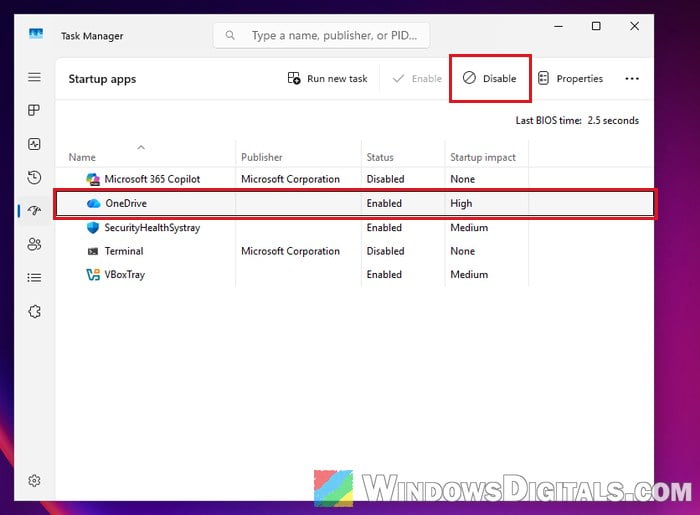Click Disabled status of Microsoft 365 Copilot
Image resolution: width=700 pixels, height=515 pixels.
pyautogui.click(x=385, y=179)
